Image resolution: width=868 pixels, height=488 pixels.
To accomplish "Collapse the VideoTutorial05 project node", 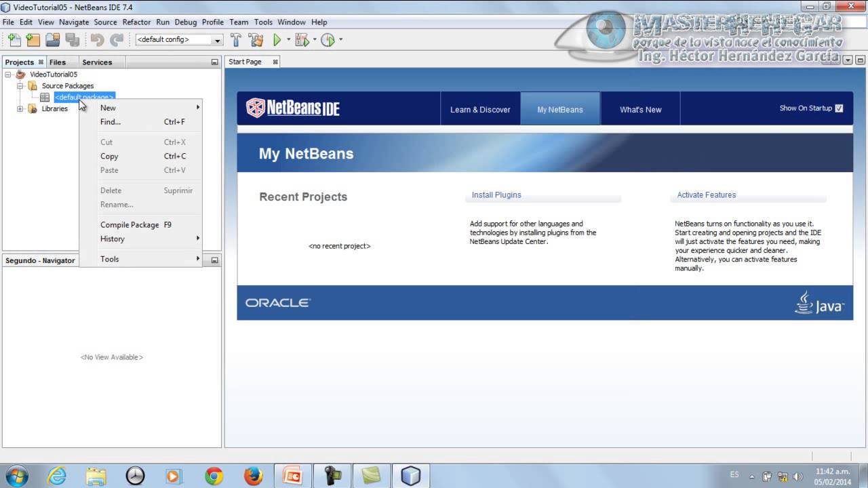I will [8, 75].
